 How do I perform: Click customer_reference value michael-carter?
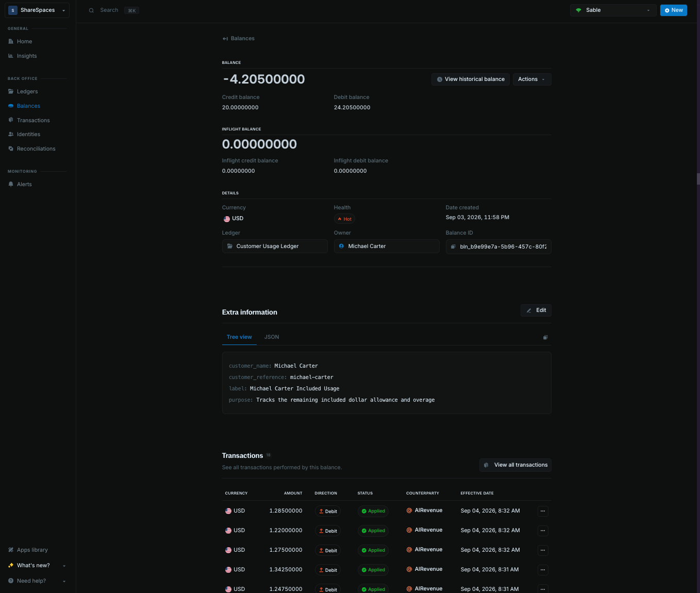[x=311, y=377]
